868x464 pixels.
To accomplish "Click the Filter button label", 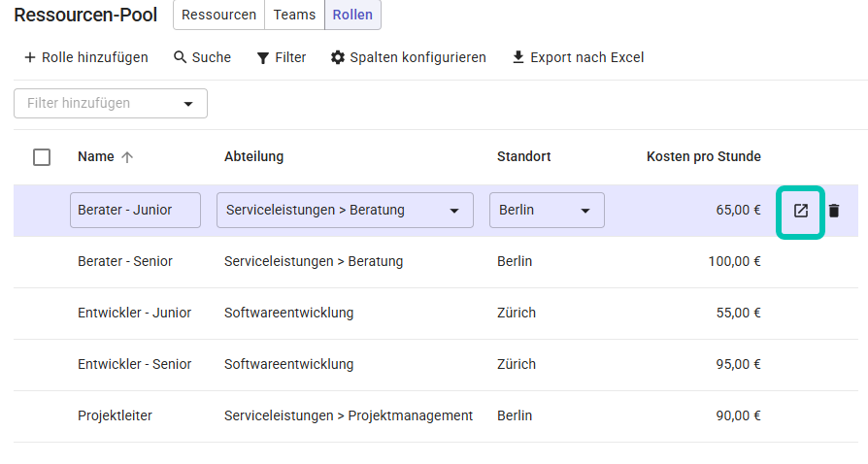I will tap(290, 57).
